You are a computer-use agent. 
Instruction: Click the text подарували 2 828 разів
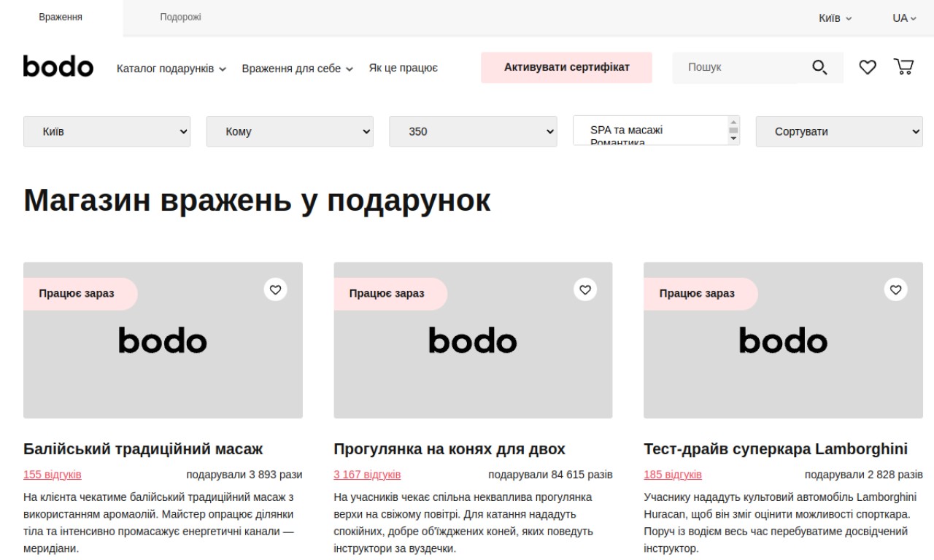tap(864, 475)
